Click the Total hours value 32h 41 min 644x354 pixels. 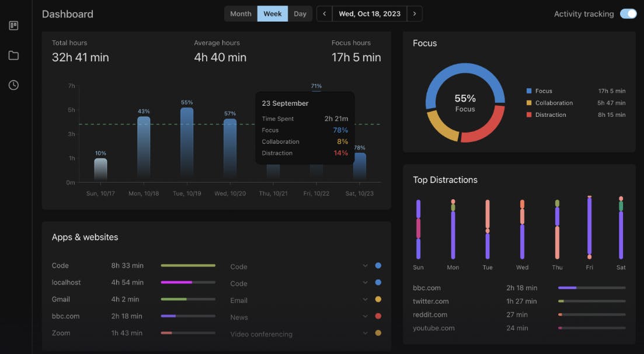point(81,57)
